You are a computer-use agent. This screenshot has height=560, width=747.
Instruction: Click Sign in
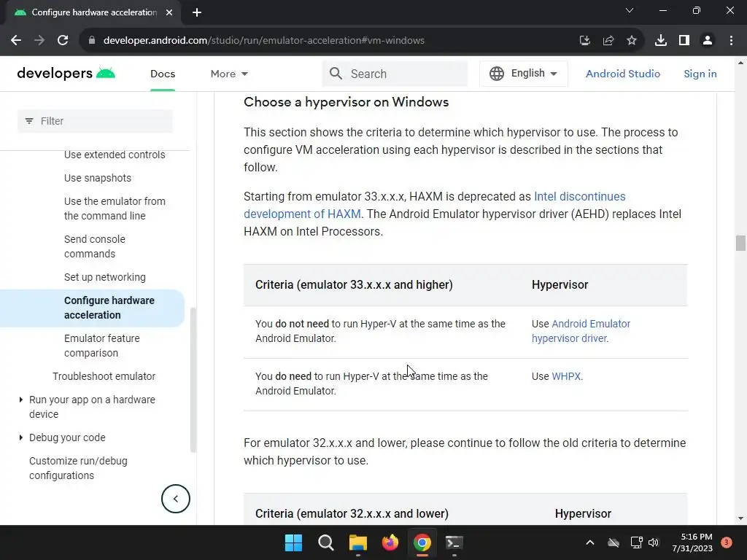[700, 74]
